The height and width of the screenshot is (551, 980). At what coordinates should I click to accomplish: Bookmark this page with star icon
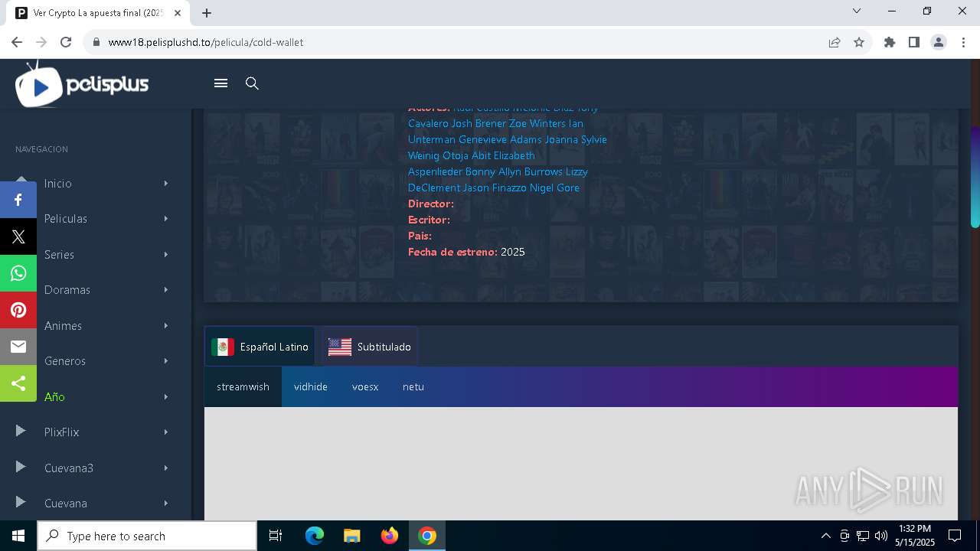(859, 42)
